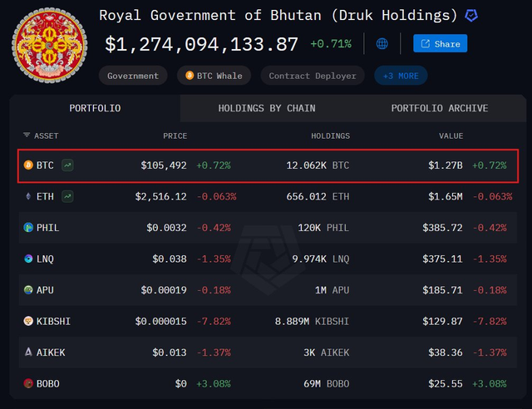Viewport: 532px width, 409px height.
Task: Click the Bhutan government emblem avatar
Action: point(50,46)
